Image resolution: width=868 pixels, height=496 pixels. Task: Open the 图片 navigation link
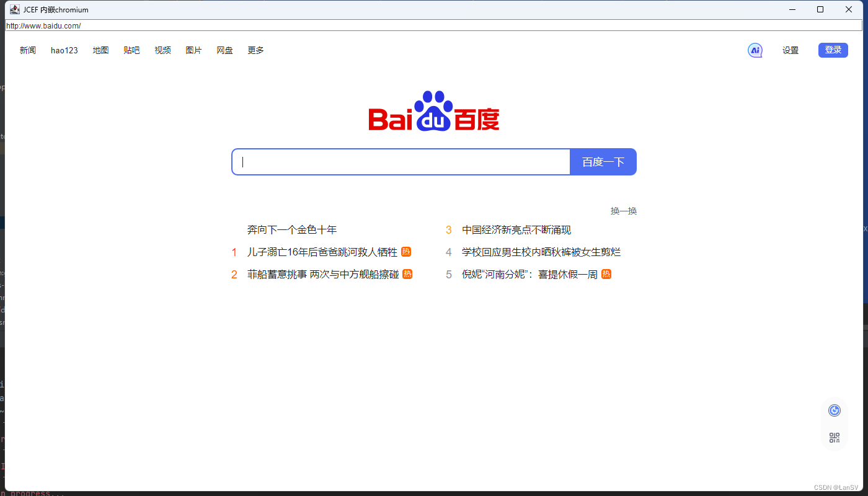tap(194, 50)
